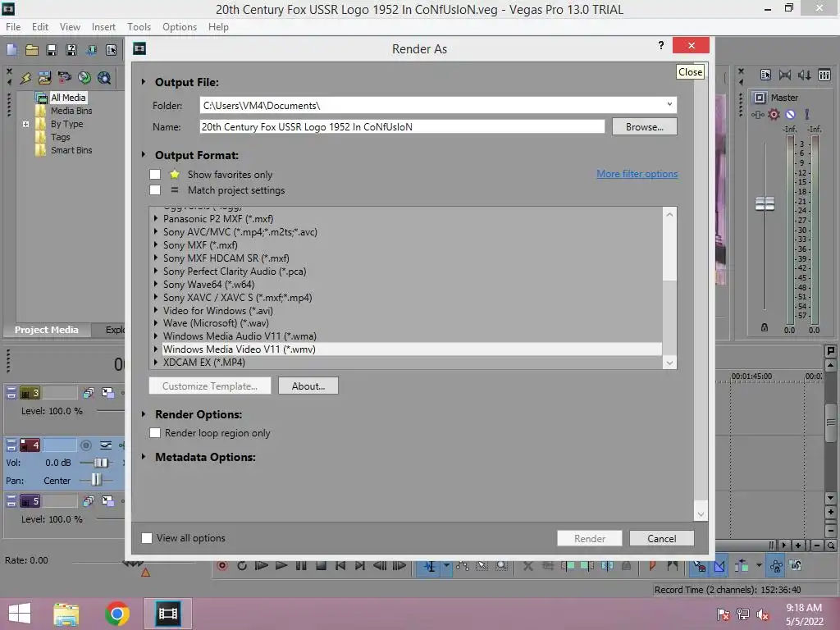Collapse the Render Options section

point(144,414)
